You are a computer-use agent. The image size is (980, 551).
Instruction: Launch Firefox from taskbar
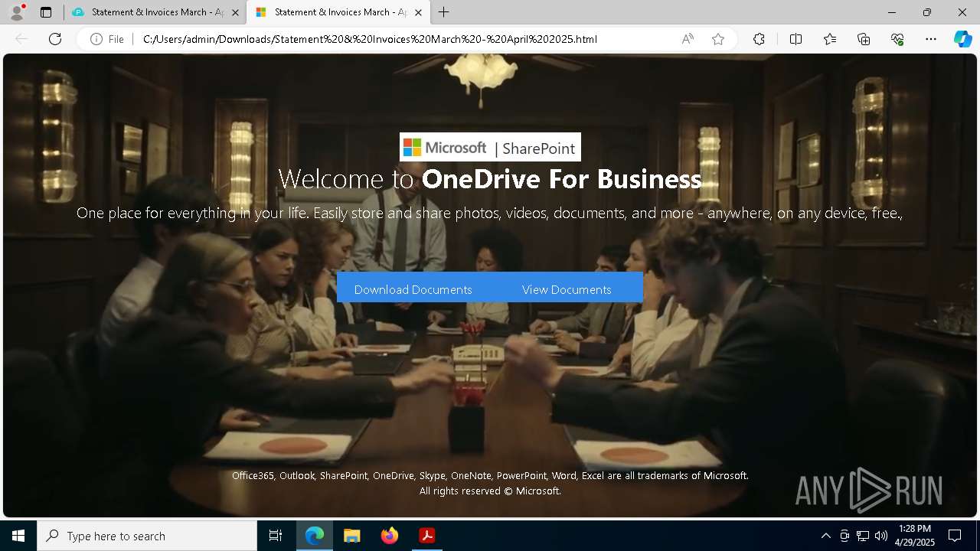click(390, 536)
